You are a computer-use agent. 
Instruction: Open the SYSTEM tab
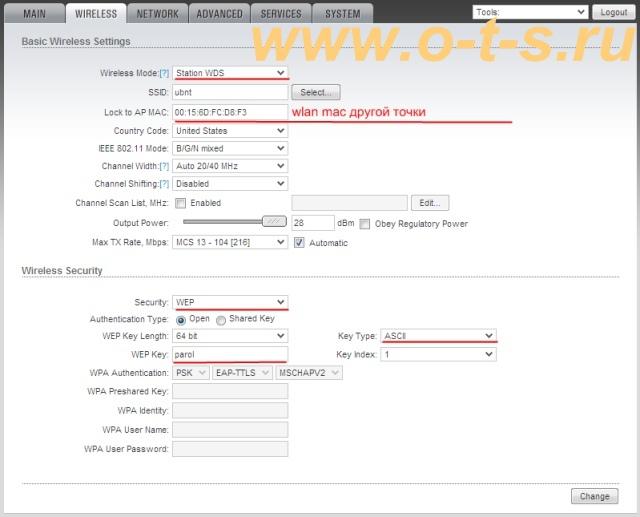342,14
